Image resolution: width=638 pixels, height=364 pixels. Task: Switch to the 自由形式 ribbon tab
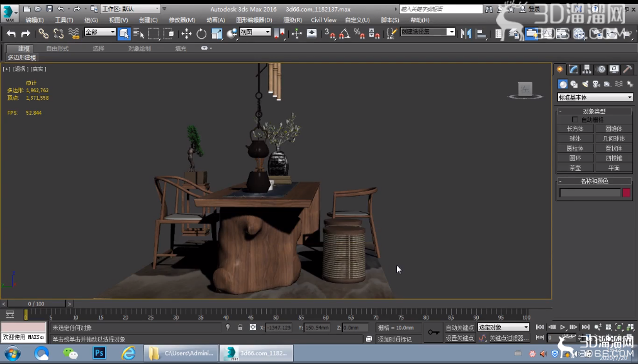click(x=57, y=48)
